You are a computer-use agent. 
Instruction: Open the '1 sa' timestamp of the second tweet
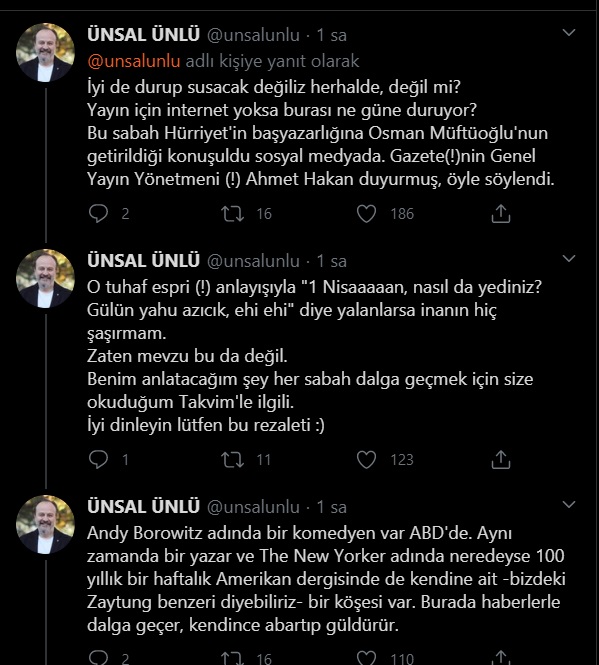click(332, 261)
